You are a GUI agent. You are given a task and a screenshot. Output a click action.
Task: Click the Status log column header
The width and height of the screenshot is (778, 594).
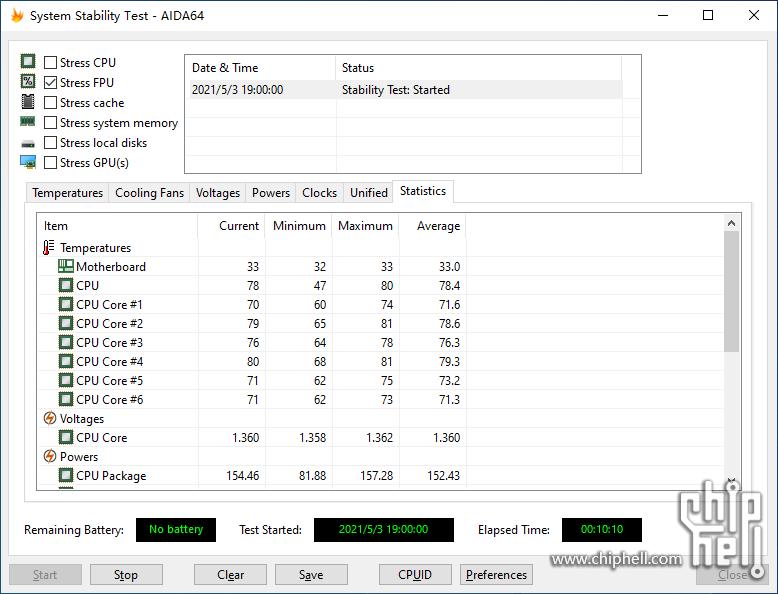click(x=479, y=68)
